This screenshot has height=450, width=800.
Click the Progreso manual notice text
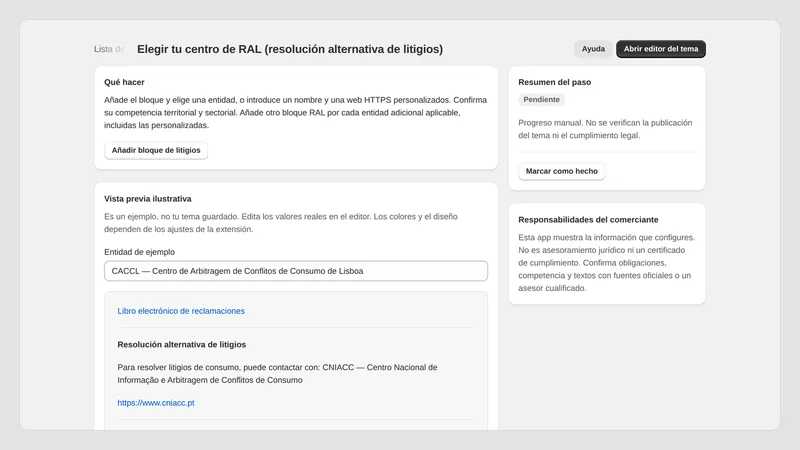tap(606, 129)
